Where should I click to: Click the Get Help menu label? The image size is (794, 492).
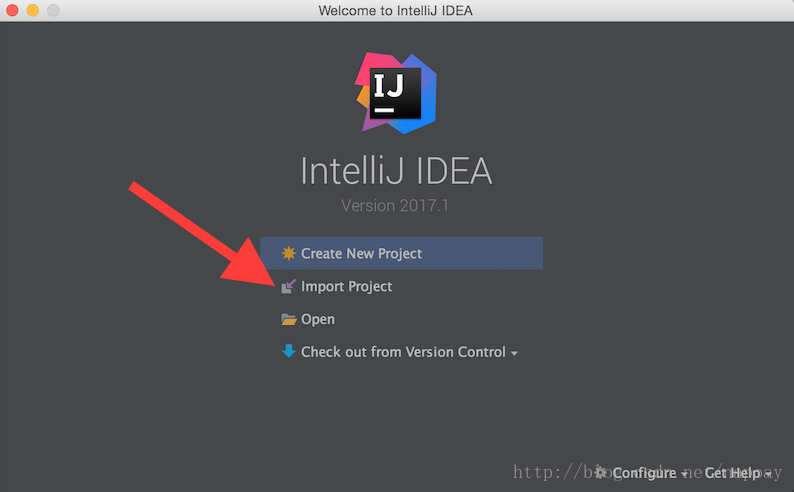(x=733, y=472)
